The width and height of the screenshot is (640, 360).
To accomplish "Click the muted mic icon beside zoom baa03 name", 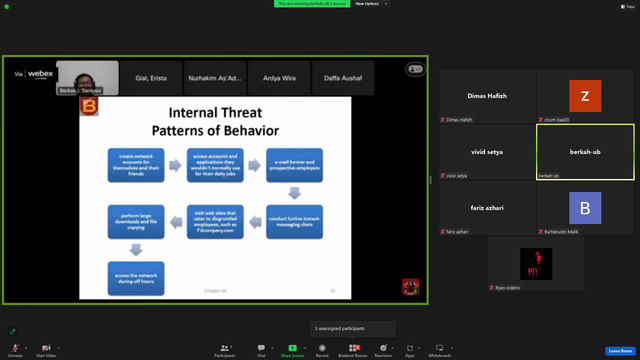I will [541, 120].
